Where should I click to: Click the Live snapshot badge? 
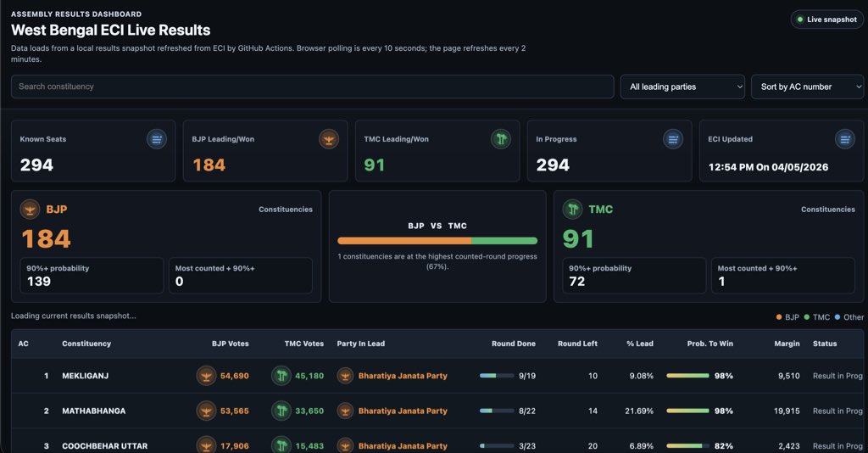point(827,20)
